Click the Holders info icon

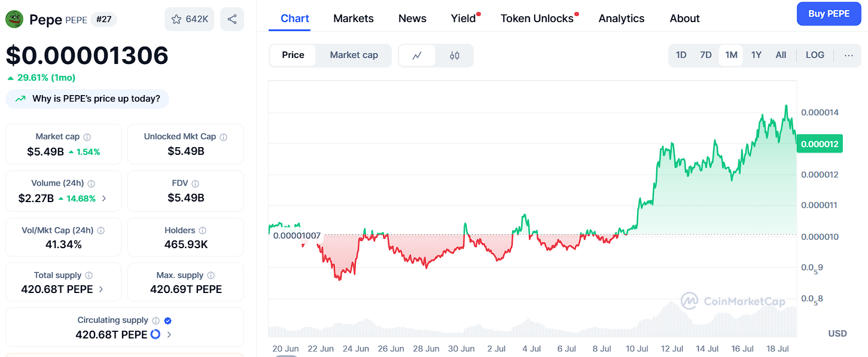point(203,230)
